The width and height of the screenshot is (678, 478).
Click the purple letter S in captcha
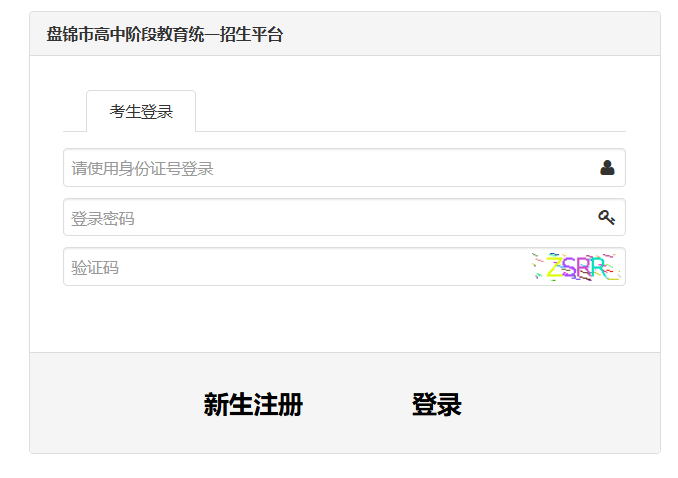click(569, 267)
